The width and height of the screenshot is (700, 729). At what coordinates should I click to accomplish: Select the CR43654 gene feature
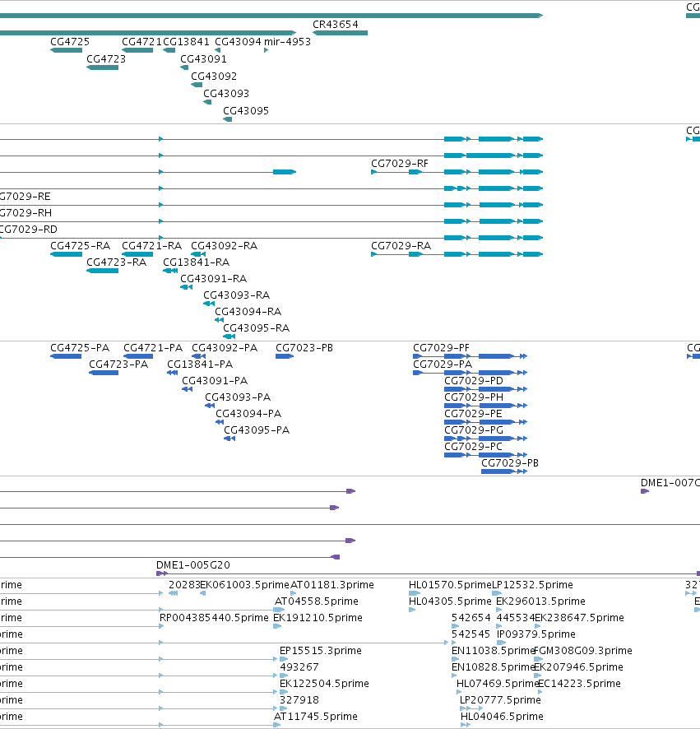click(340, 33)
